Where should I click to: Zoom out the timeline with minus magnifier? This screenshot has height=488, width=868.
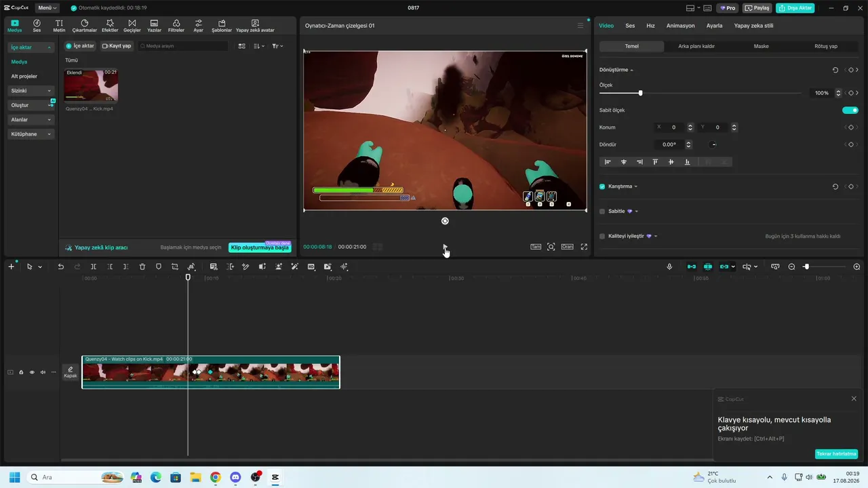tap(791, 267)
